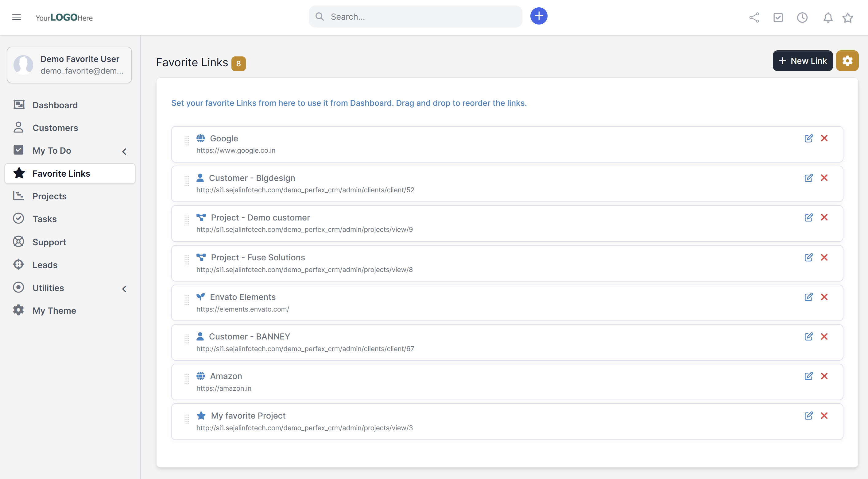Expand the My To Do submenu
Screen dimensions: 868x479
pyautogui.click(x=124, y=151)
